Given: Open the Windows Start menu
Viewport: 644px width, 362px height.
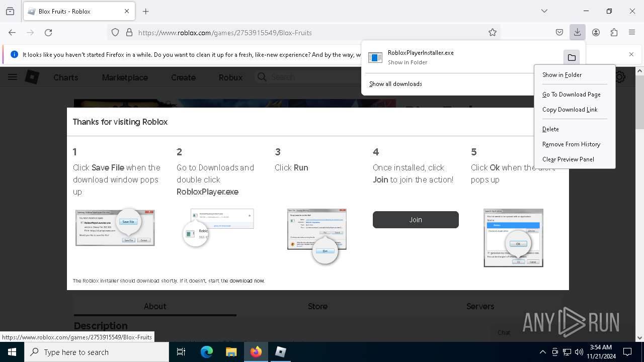Looking at the screenshot, I should [12, 352].
